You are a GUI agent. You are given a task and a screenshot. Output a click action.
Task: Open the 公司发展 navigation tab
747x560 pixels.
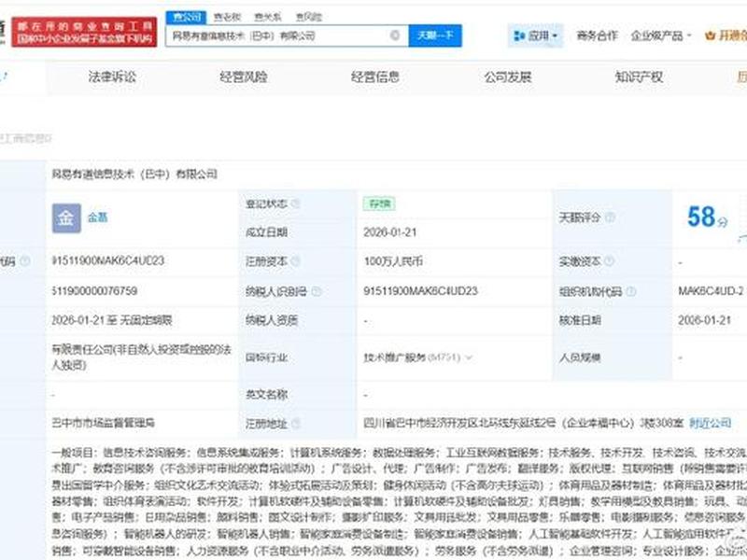pyautogui.click(x=507, y=77)
